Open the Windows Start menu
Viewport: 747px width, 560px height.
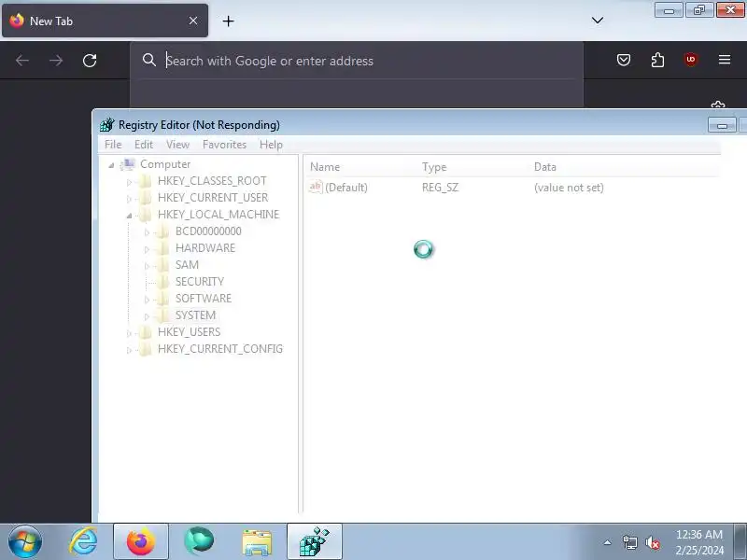click(25, 541)
